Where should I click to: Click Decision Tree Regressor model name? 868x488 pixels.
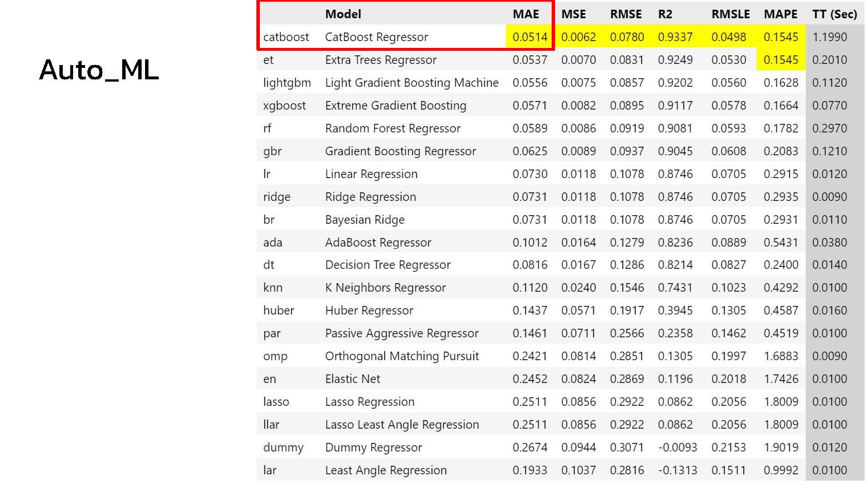(x=388, y=265)
